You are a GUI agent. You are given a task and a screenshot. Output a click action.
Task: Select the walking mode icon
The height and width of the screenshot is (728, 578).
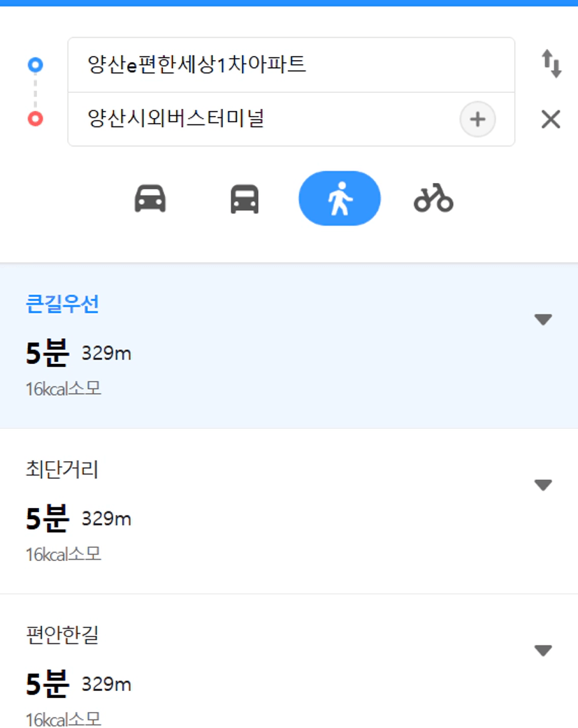coord(340,198)
